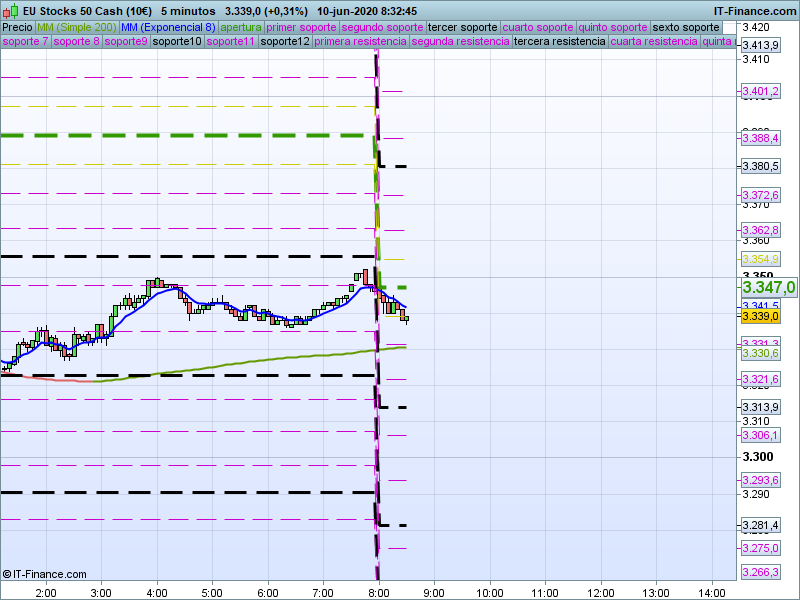The width and height of the screenshot is (800, 600).
Task: Click the 3.380,5 black price level tag
Action: click(x=760, y=166)
